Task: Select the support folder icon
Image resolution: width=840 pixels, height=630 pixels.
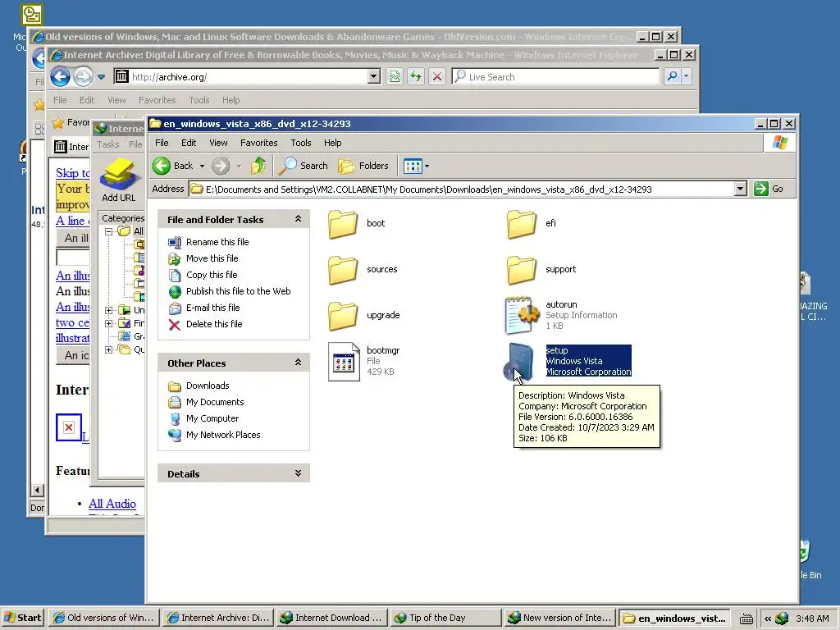Action: (x=521, y=269)
